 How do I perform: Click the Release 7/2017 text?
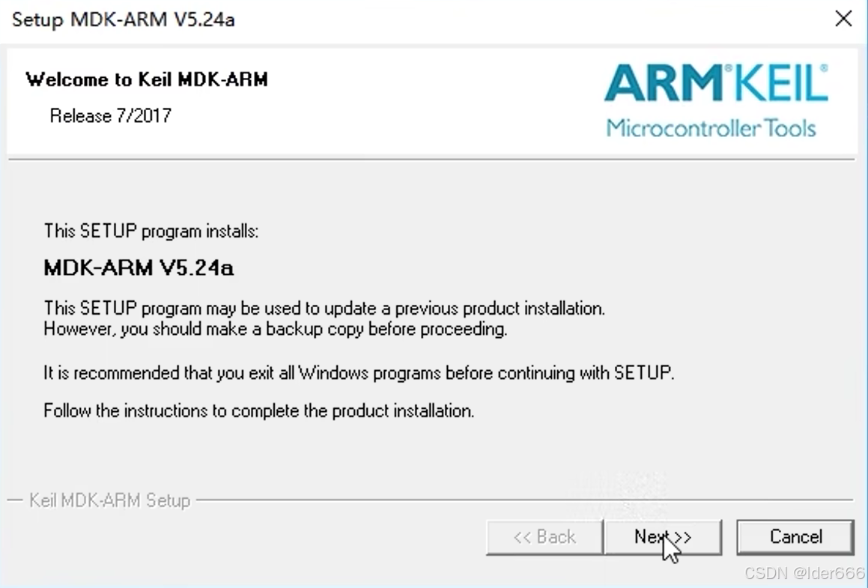[111, 115]
